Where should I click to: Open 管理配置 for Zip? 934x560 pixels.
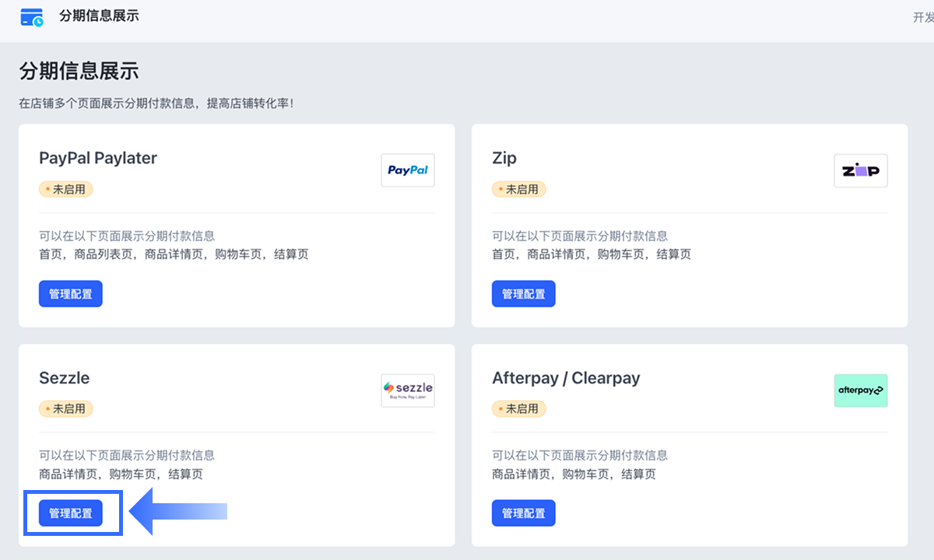[523, 294]
